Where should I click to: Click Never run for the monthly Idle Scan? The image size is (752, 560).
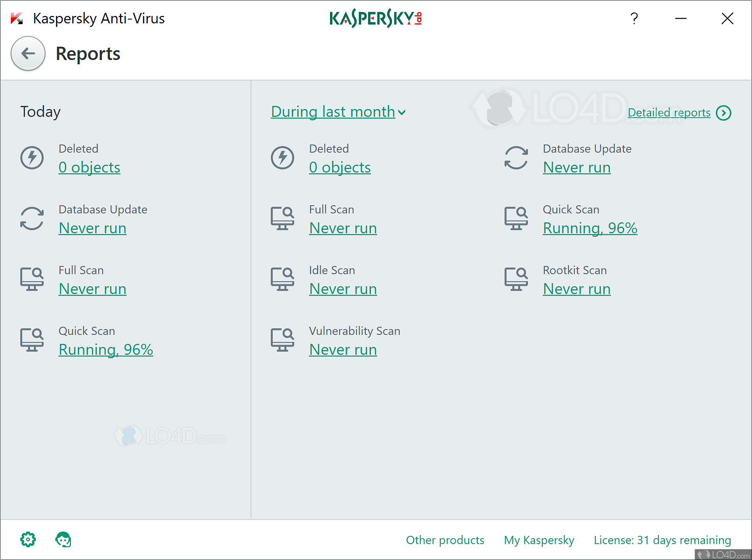(343, 289)
